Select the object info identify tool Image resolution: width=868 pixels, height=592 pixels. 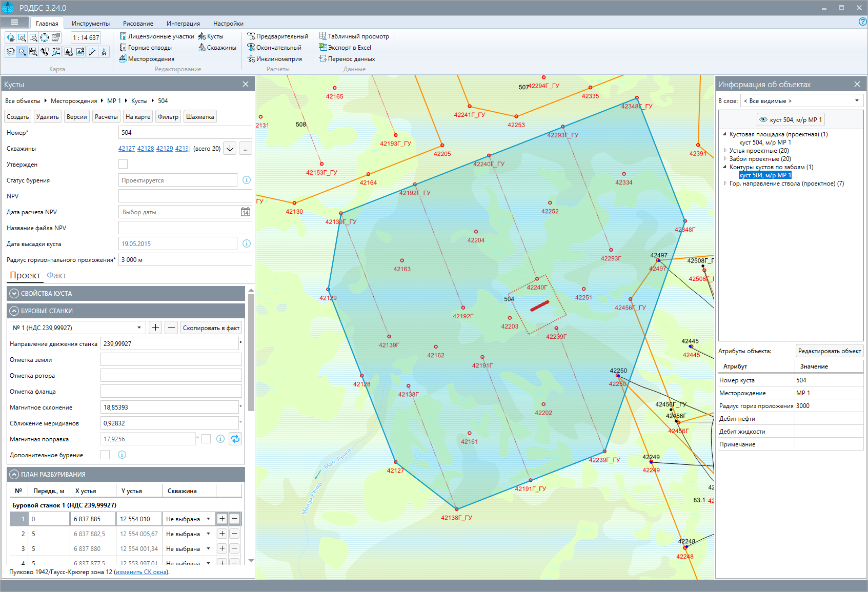[22, 51]
